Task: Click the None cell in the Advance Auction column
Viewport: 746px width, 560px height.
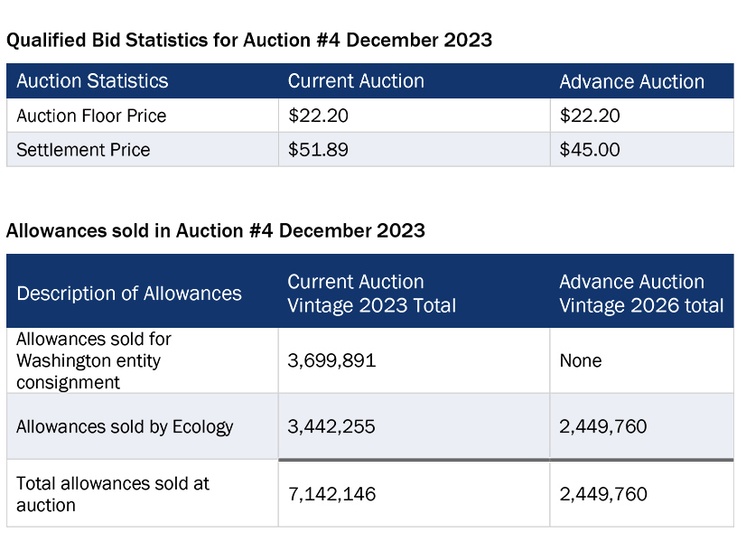Action: tap(580, 360)
